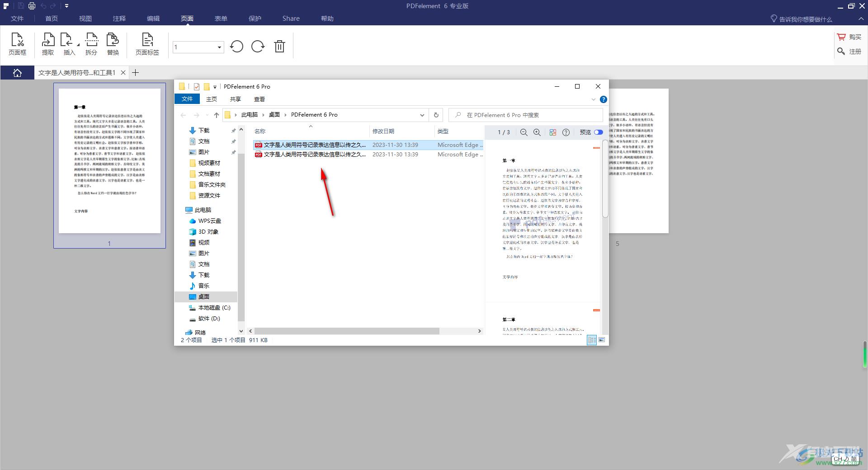Screen dimensions: 868x470
Task: Click the help icon in preview toolbar
Action: coord(566,132)
